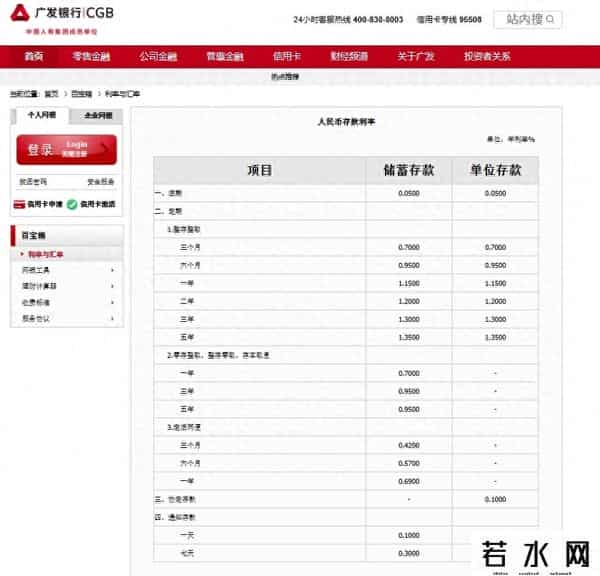Click the 3.定活两便 row label
Viewport: 600px width, 576px height.
[x=184, y=427]
